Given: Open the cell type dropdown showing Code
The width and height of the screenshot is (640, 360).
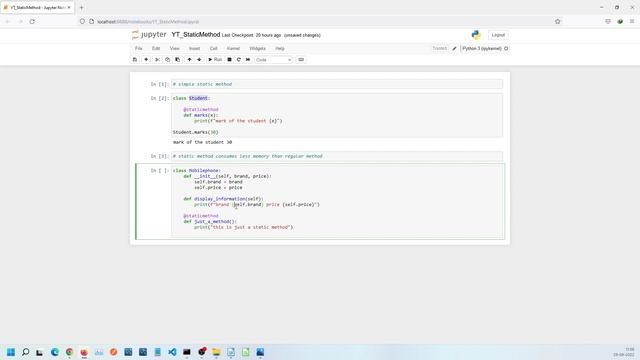Looking at the screenshot, I should click(x=273, y=60).
